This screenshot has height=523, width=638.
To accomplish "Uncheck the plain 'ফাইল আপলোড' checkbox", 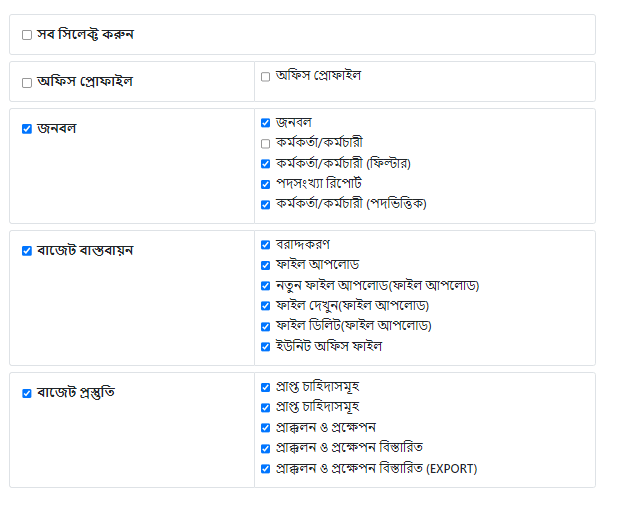I will tap(266, 266).
